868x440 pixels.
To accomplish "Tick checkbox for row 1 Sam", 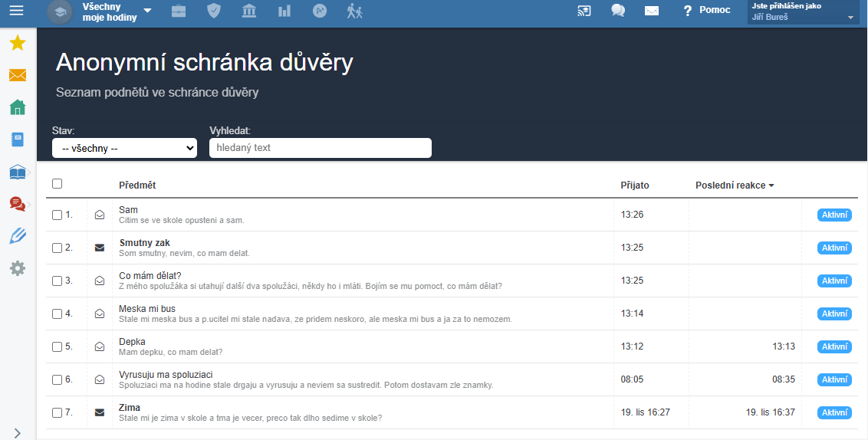I will 57,215.
